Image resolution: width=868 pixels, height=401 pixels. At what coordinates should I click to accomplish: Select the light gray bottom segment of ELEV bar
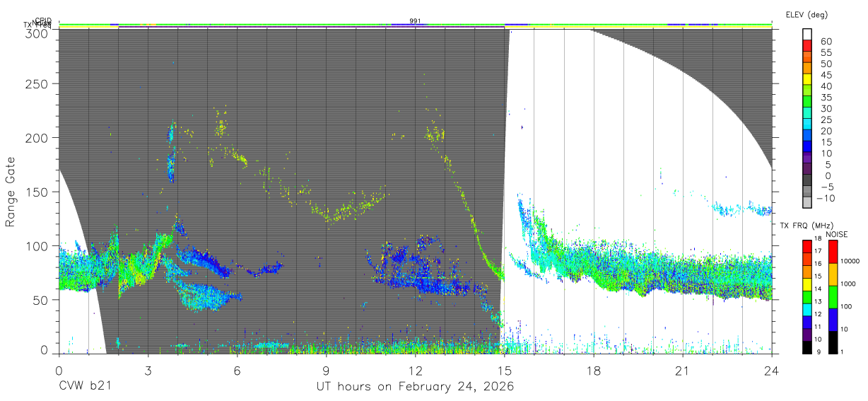point(807,202)
